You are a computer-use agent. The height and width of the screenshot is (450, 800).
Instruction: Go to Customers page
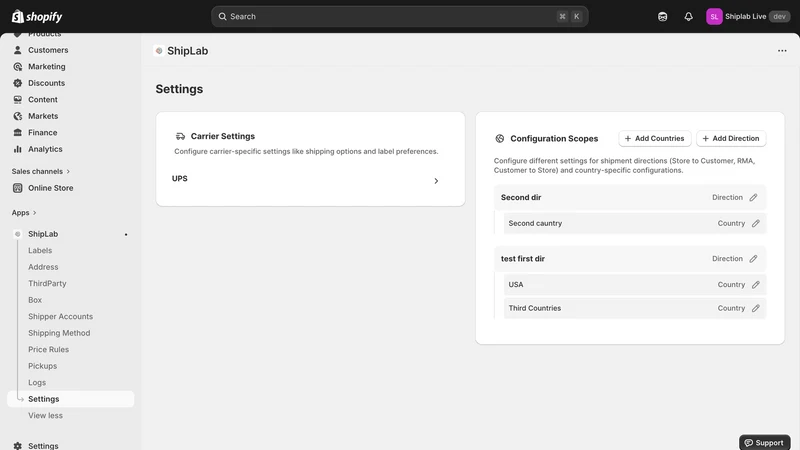(48, 50)
